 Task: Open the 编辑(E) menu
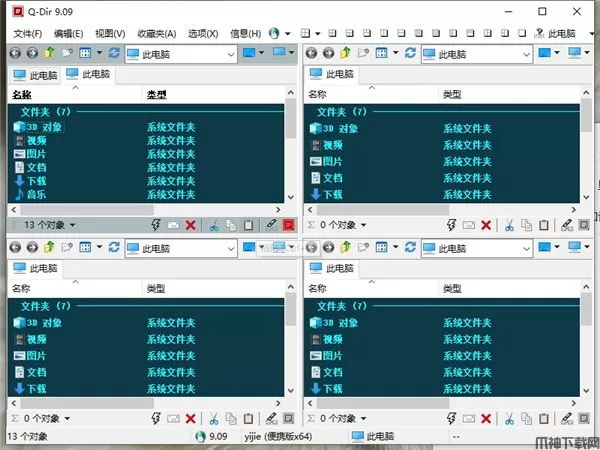pos(68,34)
